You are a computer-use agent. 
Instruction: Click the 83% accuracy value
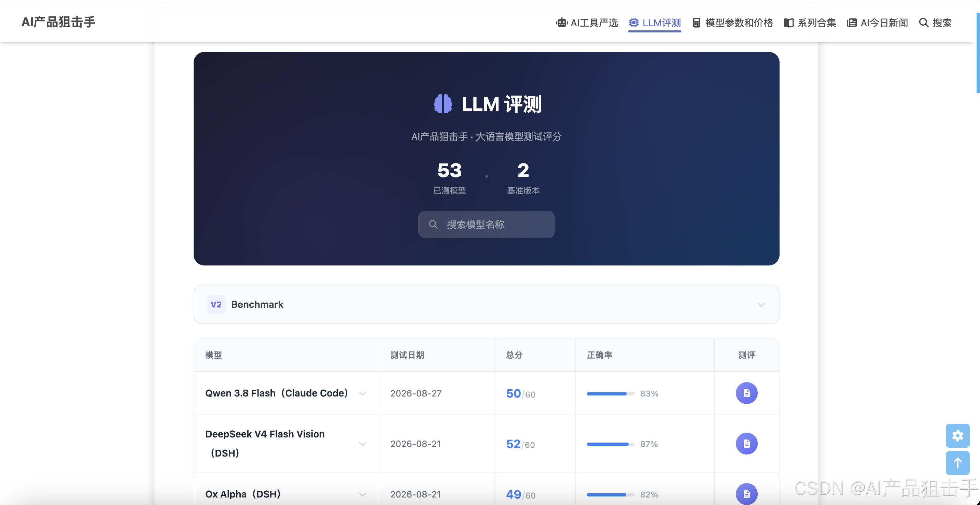(x=649, y=393)
